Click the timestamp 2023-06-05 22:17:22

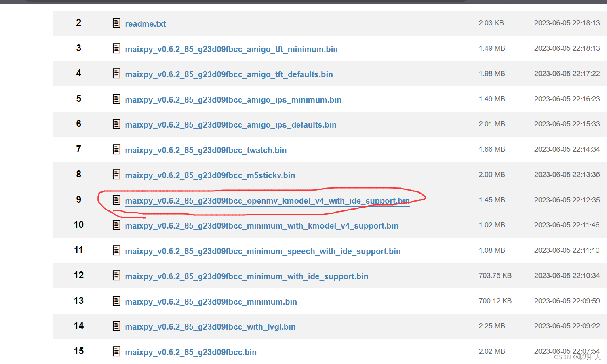[x=567, y=74]
